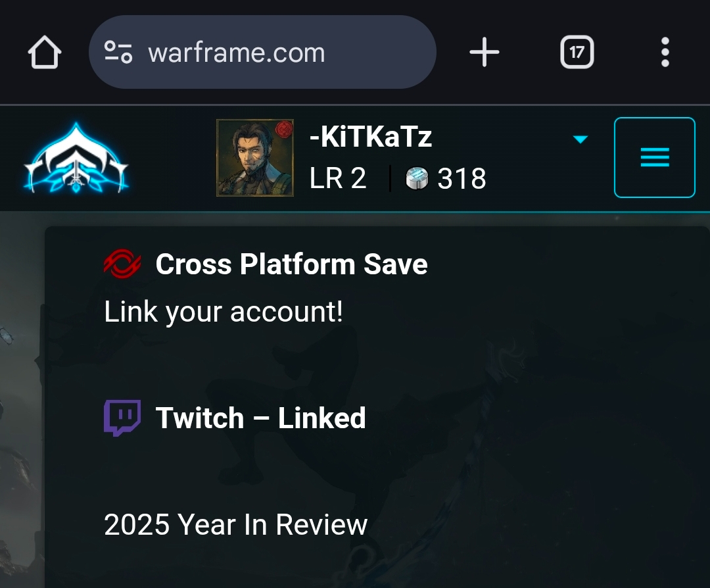Tap the browser home icon

tap(45, 52)
